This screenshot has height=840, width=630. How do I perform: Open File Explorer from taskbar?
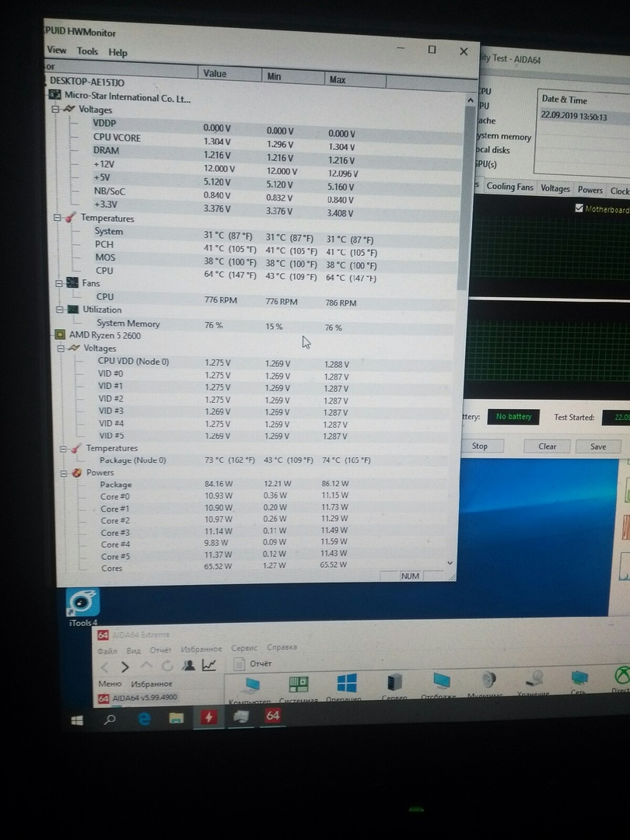coord(177,718)
